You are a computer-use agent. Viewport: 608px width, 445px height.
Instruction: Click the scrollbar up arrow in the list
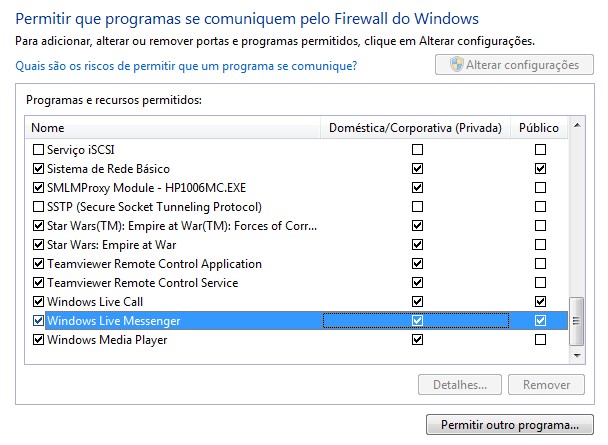click(576, 126)
